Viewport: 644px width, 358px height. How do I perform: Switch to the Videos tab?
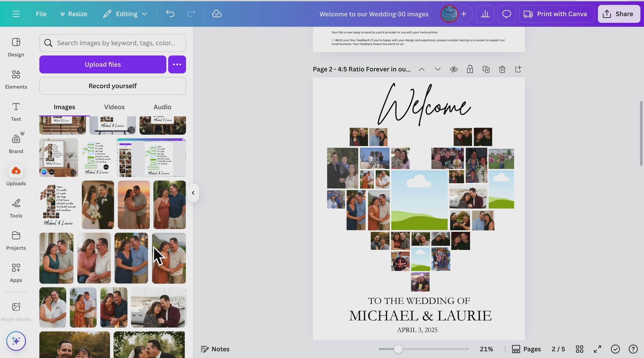coord(114,107)
